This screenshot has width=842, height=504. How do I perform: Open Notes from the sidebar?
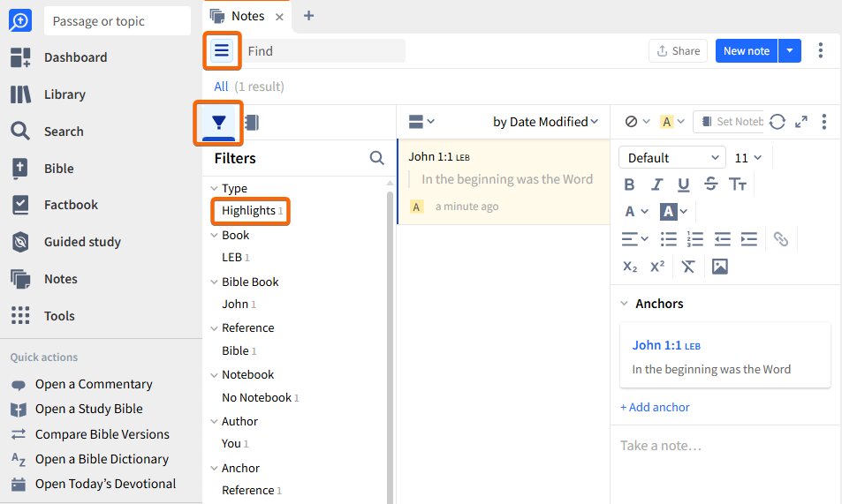coord(44,279)
